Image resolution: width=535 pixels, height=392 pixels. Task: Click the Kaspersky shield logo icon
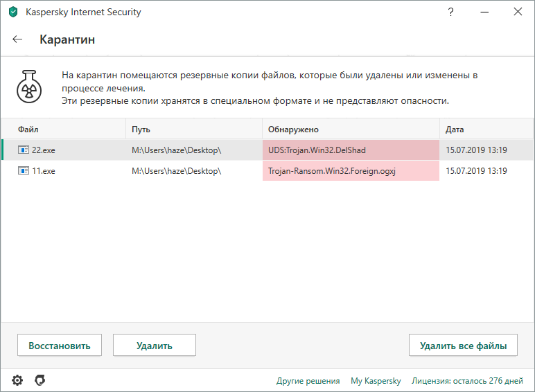coord(13,12)
